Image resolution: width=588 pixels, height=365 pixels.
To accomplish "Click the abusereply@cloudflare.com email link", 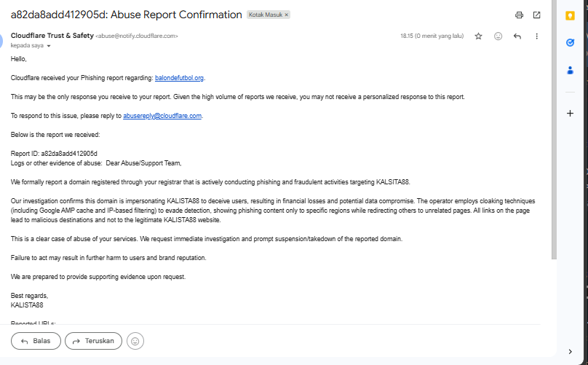I will (x=162, y=116).
